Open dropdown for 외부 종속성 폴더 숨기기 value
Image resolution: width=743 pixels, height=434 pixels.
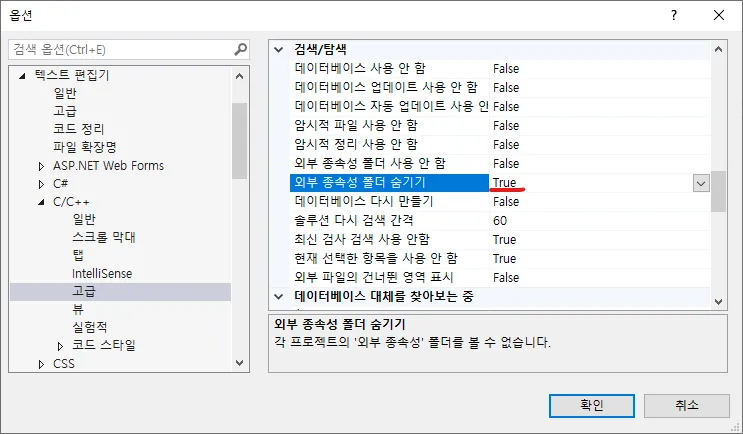700,183
